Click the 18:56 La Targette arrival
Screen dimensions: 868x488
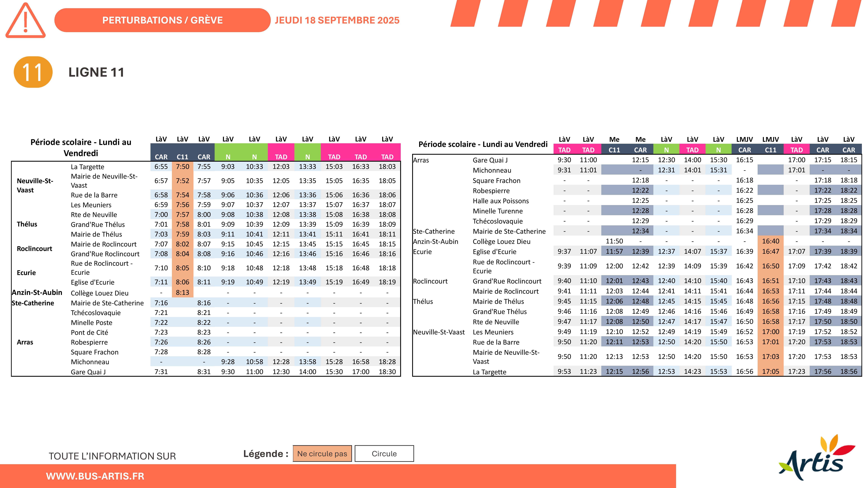coord(849,371)
